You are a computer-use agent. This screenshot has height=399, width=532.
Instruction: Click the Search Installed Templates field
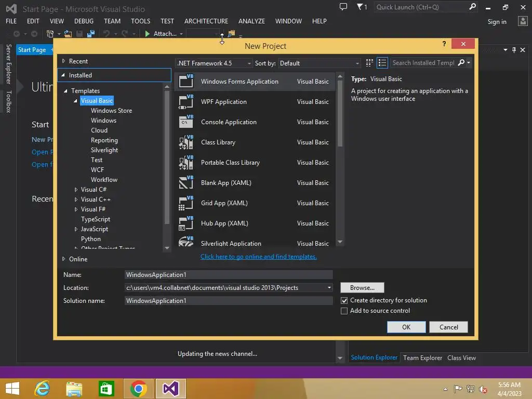[x=423, y=63]
